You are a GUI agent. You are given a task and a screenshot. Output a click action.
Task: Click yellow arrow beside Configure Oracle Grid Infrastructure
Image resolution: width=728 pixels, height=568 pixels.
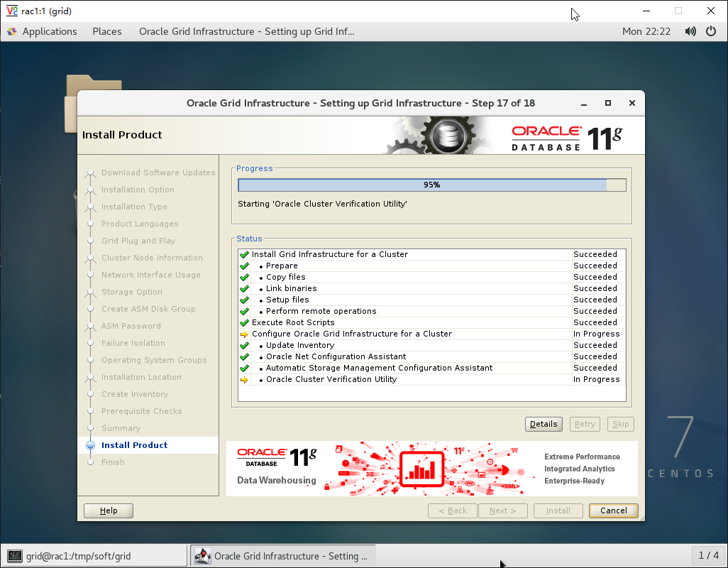244,334
